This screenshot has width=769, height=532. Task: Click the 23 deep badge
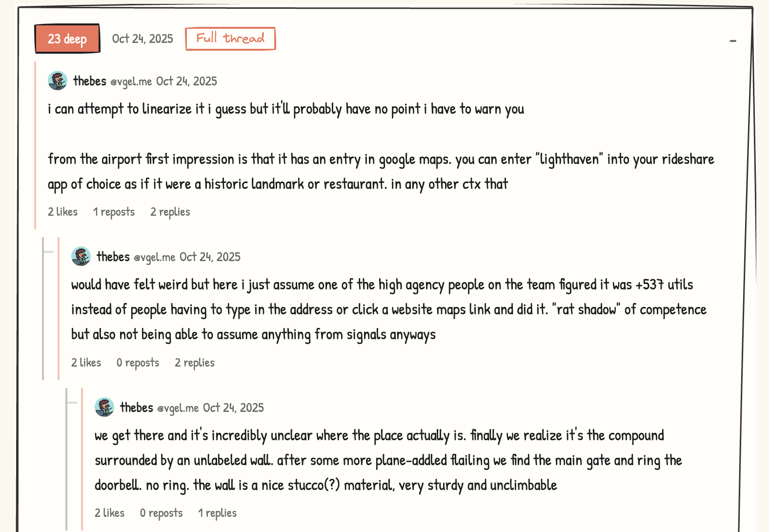point(67,39)
